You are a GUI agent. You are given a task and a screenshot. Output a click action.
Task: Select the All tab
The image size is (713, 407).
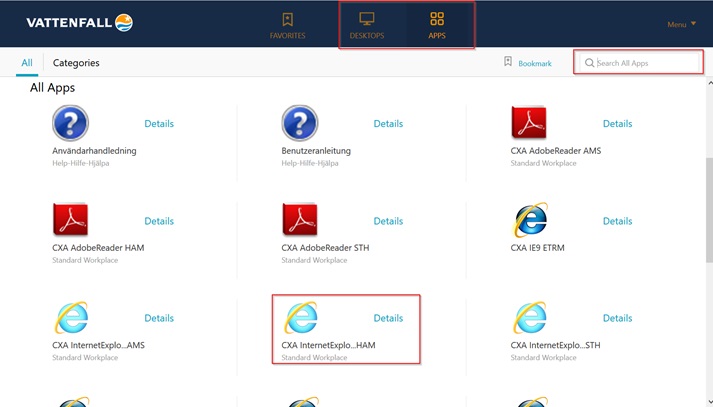pos(27,63)
